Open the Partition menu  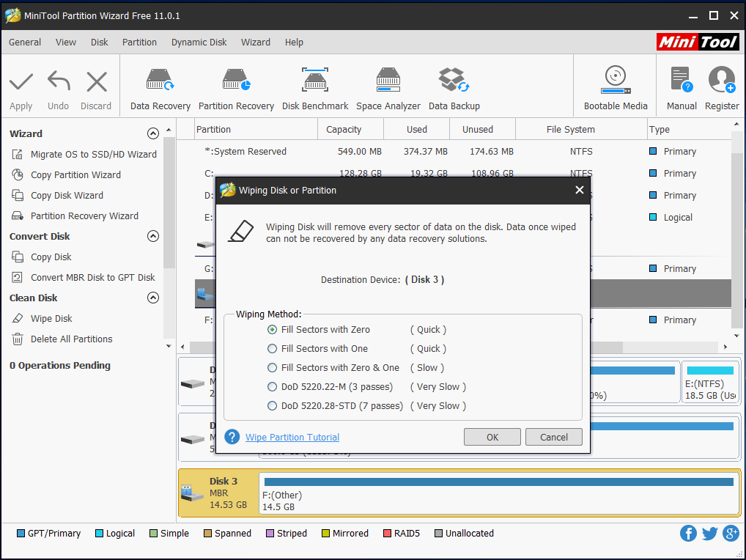[x=139, y=43]
